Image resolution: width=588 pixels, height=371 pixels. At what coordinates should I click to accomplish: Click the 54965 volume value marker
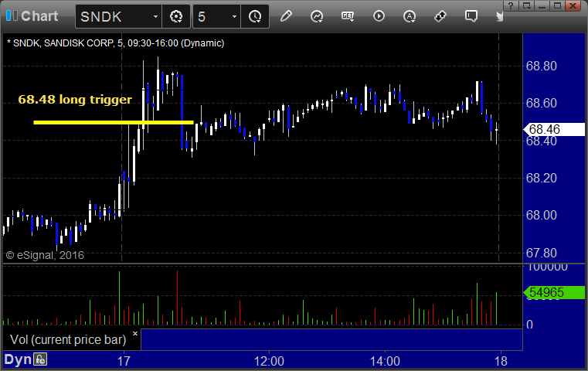tap(554, 292)
